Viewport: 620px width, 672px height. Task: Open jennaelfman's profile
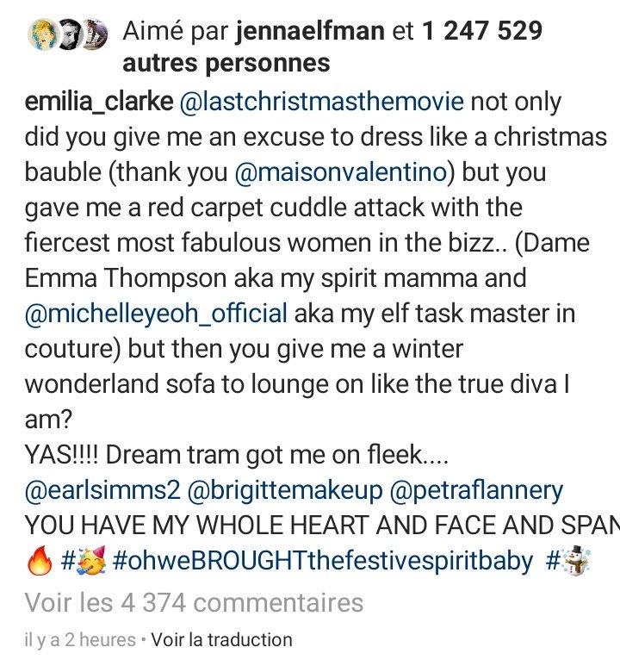point(310,31)
